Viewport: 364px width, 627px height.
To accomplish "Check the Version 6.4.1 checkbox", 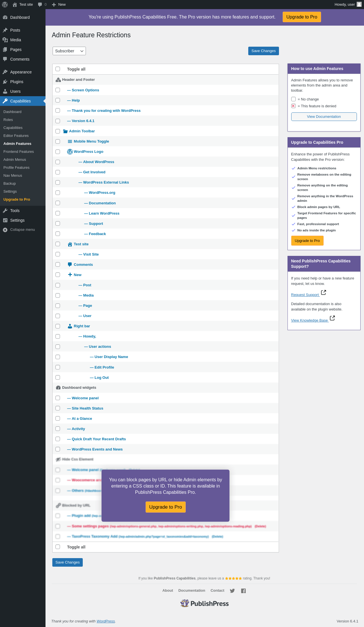I will tap(58, 121).
